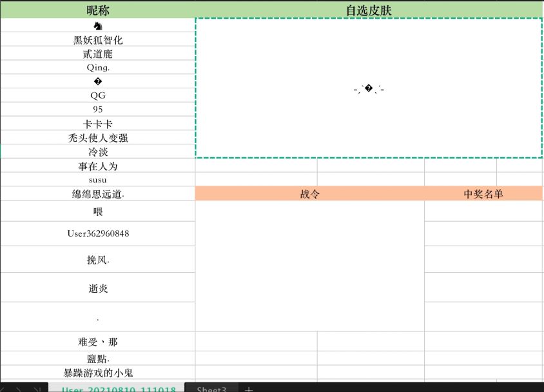Select the cell with text susu
This screenshot has height=392, width=544.
tap(97, 180)
